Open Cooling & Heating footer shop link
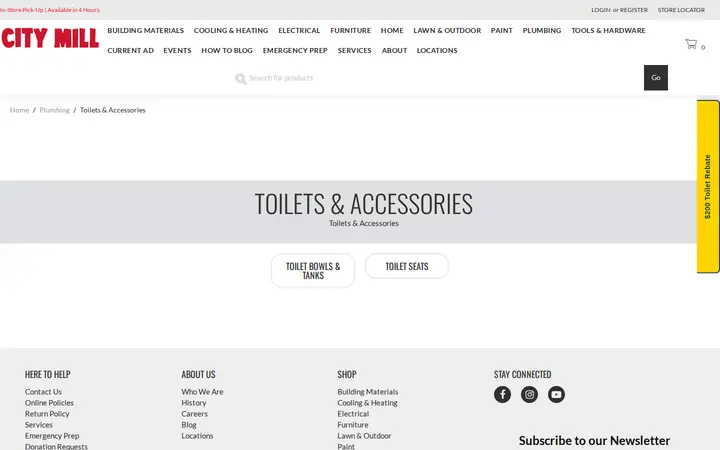The image size is (720, 450). (367, 403)
